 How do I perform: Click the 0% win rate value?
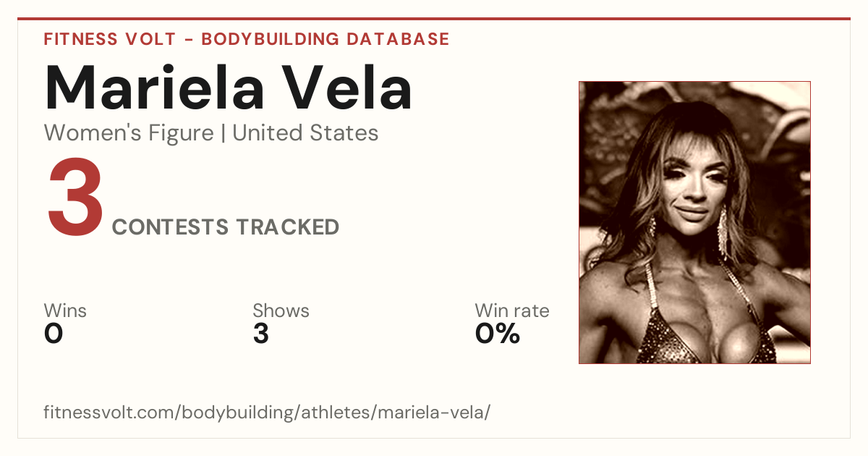click(497, 334)
